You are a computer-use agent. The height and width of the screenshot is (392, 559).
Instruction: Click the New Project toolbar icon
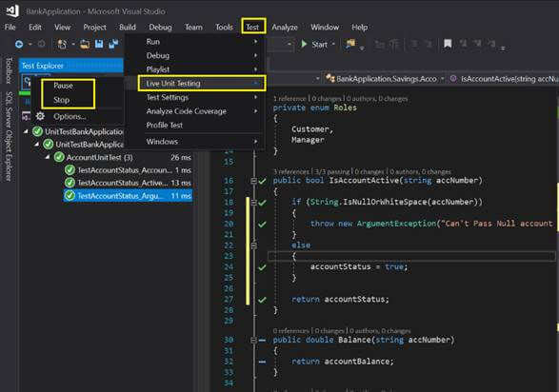[x=62, y=44]
